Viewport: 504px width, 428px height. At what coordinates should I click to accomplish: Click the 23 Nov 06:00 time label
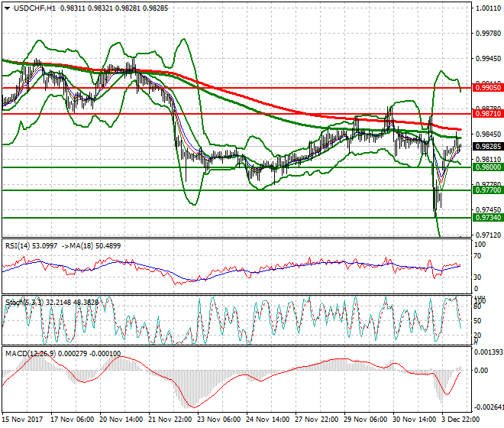point(219,420)
